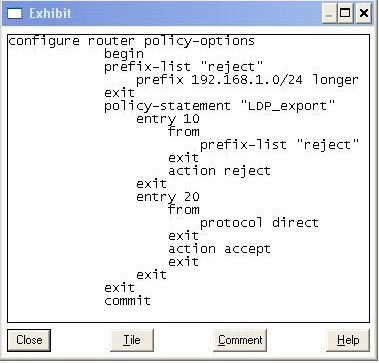Click the 'protocol direct' line
The width and height of the screenshot is (379, 363).
pos(259,223)
